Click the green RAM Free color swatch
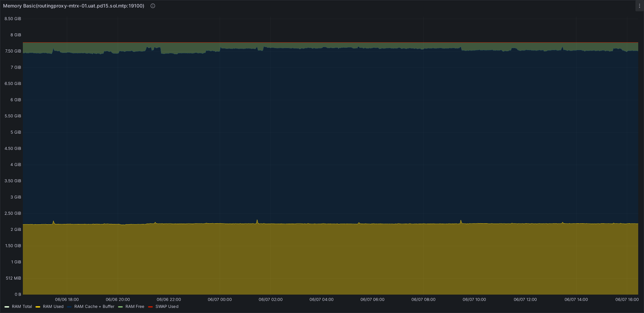 (120, 307)
